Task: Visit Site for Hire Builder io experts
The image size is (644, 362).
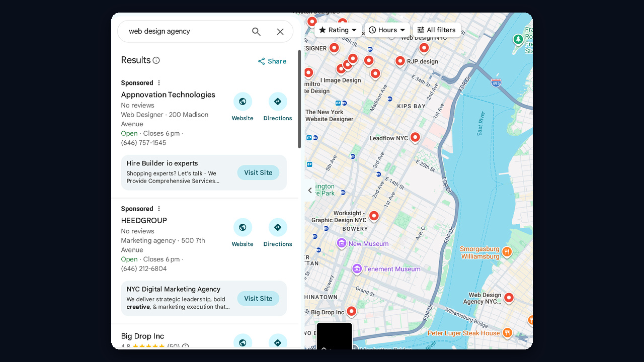Action: 258,172
